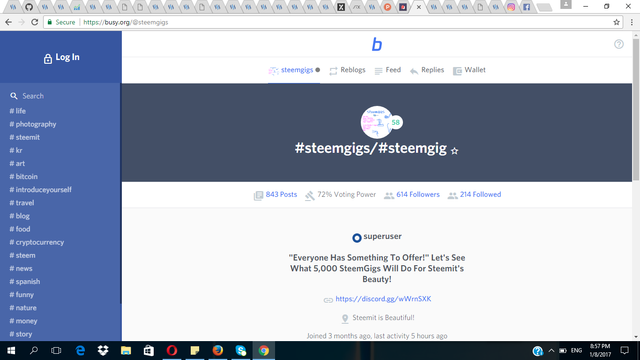Switch to the Reblogs tab

(x=347, y=70)
